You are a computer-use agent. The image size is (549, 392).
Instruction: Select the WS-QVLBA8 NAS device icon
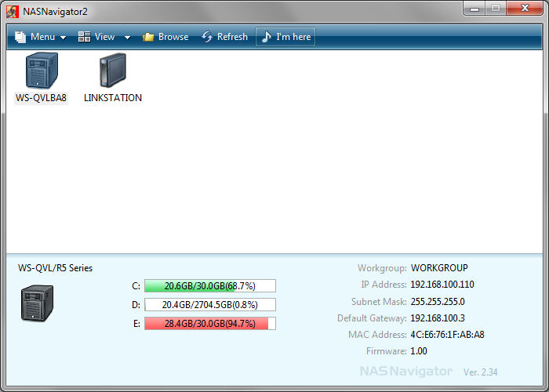(x=42, y=71)
